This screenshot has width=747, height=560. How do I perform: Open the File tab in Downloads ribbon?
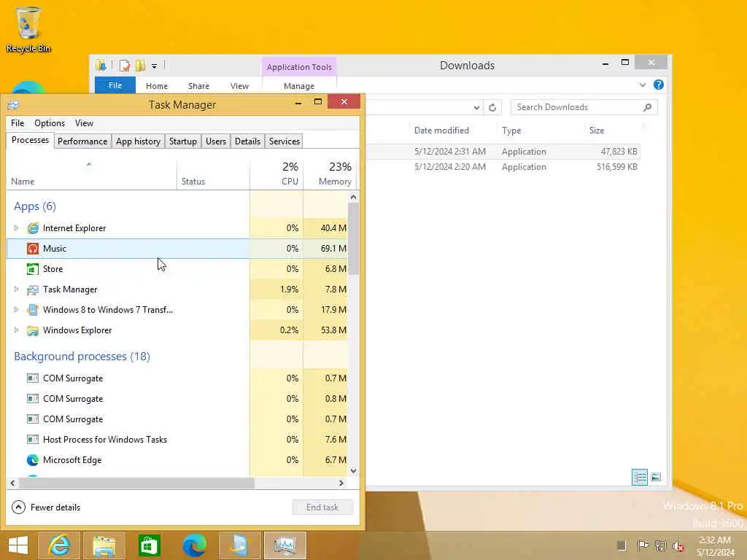(x=115, y=86)
